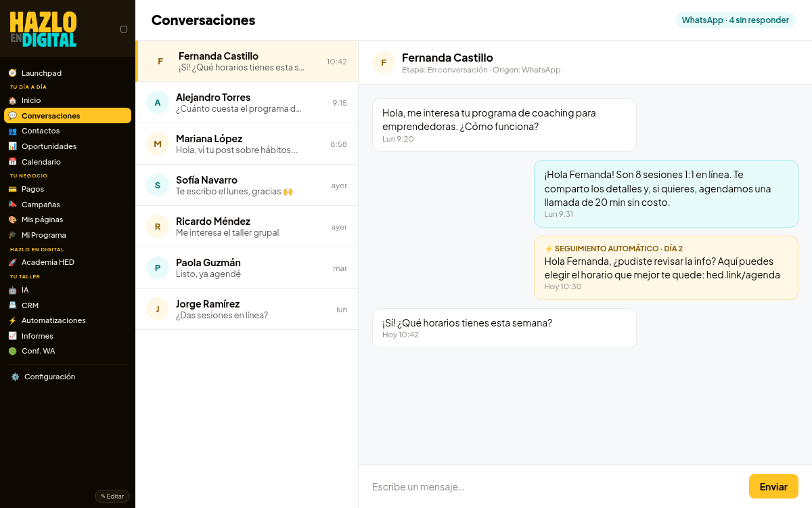Screen dimensions: 812x508
Task: Send message with the Enviar button
Action: click(773, 486)
